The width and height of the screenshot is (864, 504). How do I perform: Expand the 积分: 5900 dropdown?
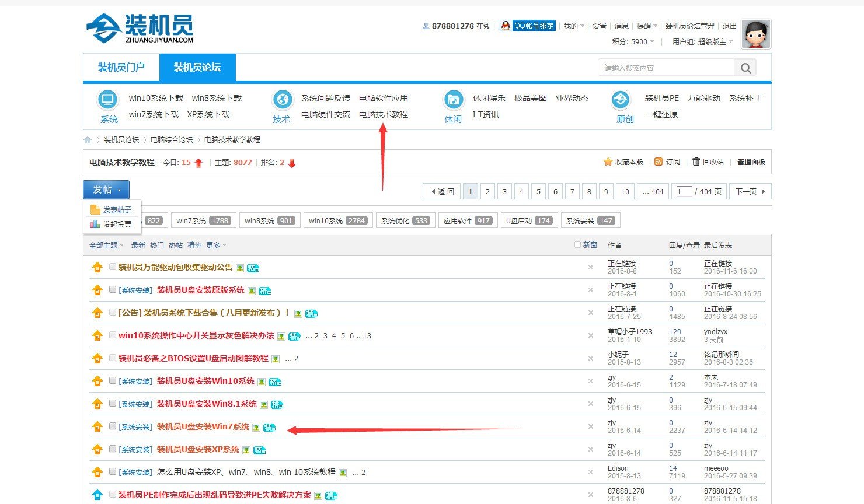[633, 42]
